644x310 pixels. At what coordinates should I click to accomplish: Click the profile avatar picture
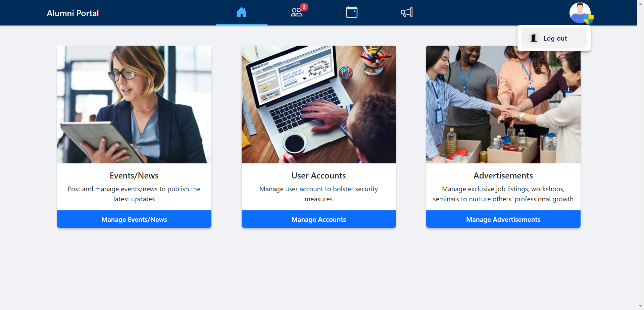(580, 13)
